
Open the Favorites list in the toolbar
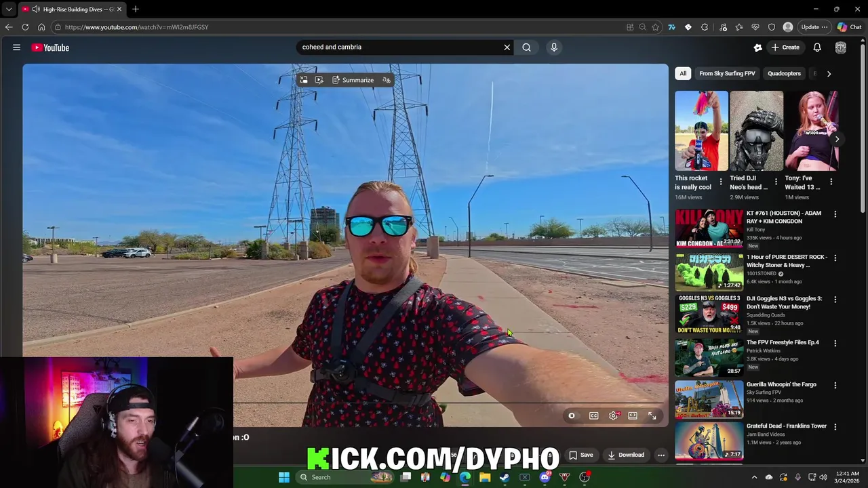coord(738,27)
